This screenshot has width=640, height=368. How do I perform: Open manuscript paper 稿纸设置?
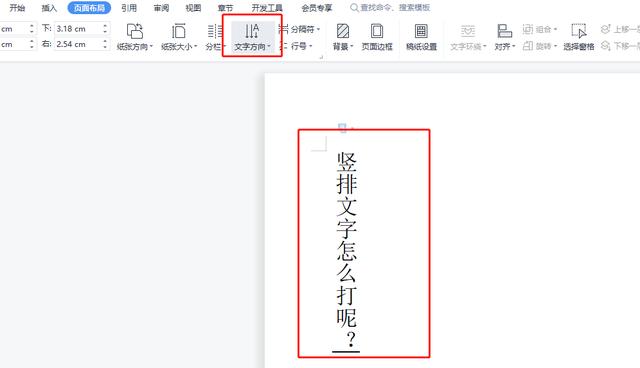click(x=421, y=37)
